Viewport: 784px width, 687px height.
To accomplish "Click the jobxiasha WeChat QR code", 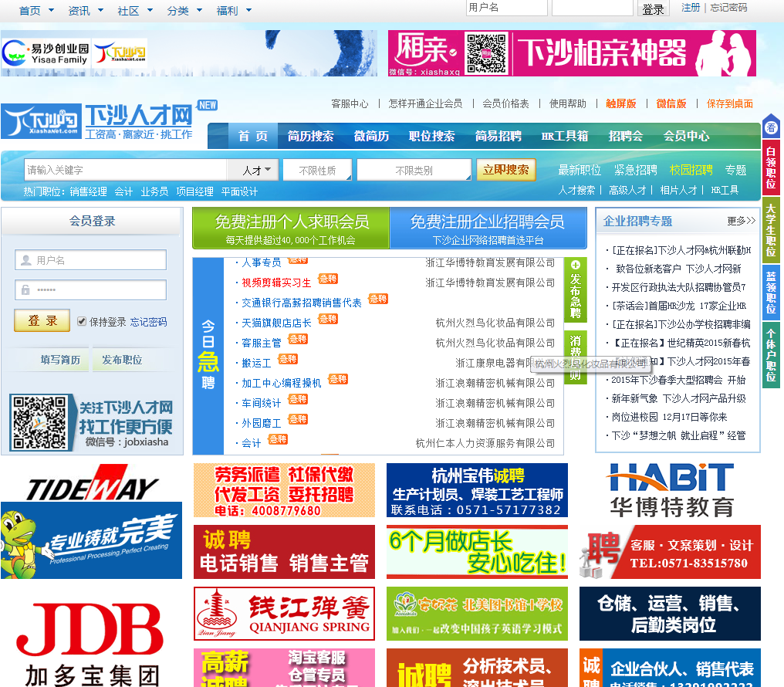I will tap(39, 423).
